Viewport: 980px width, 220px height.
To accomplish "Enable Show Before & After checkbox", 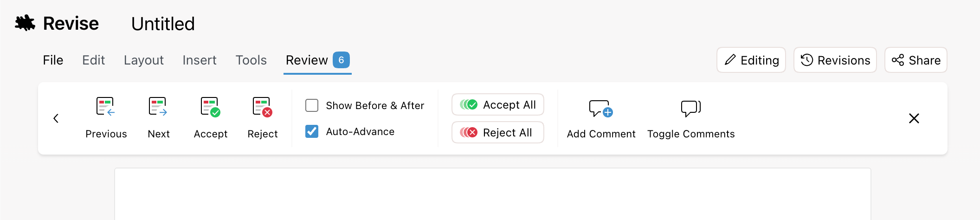I will coord(312,105).
